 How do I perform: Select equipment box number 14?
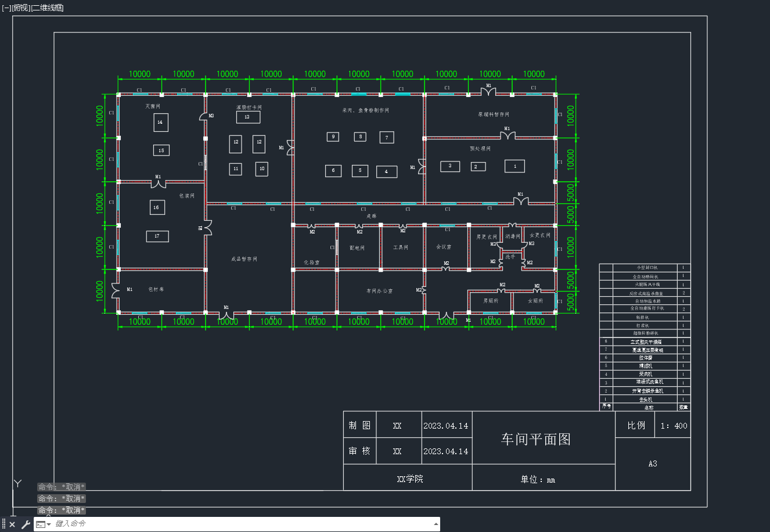click(x=161, y=123)
